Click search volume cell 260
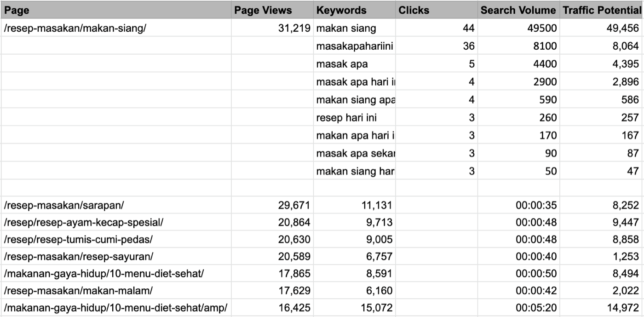Screen dimensions: 644x317 point(518,117)
